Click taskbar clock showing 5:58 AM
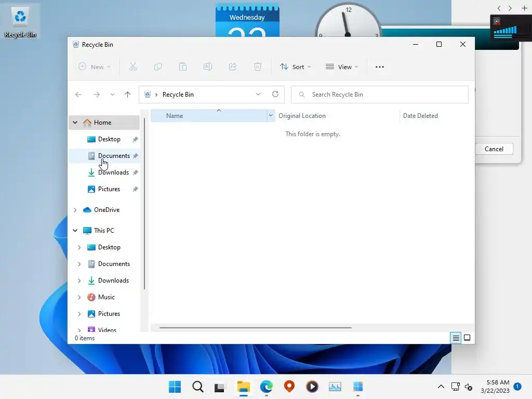The width and height of the screenshot is (532, 399). point(495,387)
